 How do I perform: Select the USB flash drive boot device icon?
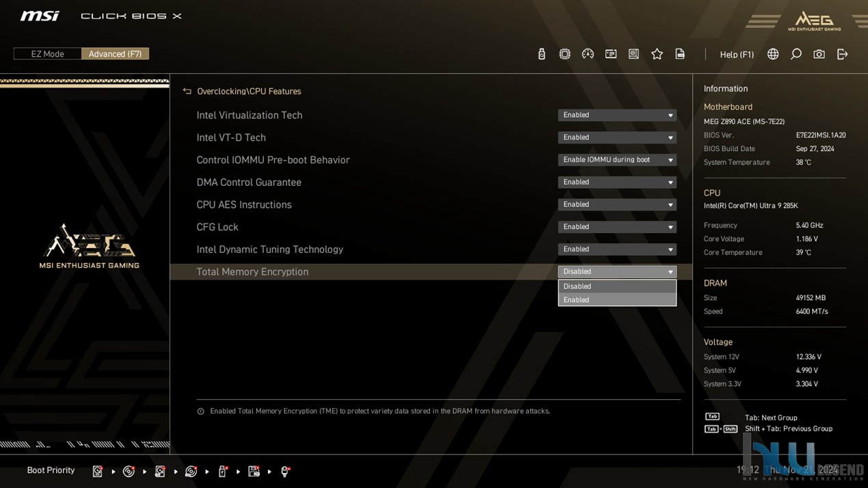point(222,471)
